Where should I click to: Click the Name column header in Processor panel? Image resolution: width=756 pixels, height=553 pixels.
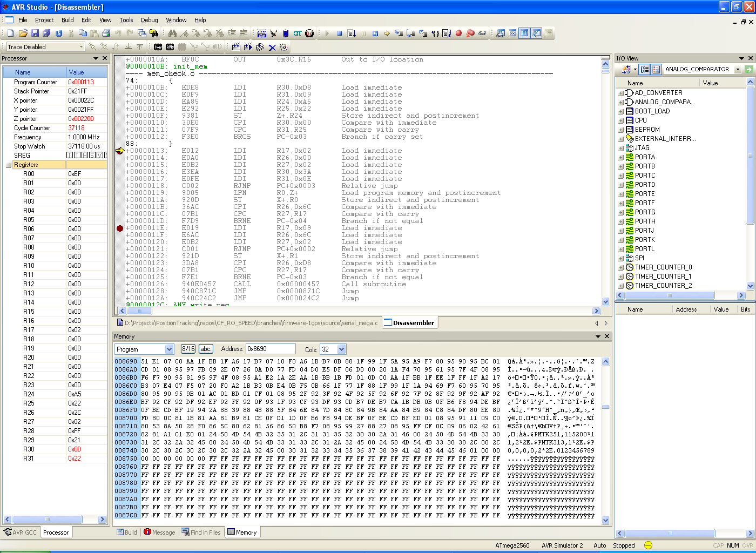point(35,72)
